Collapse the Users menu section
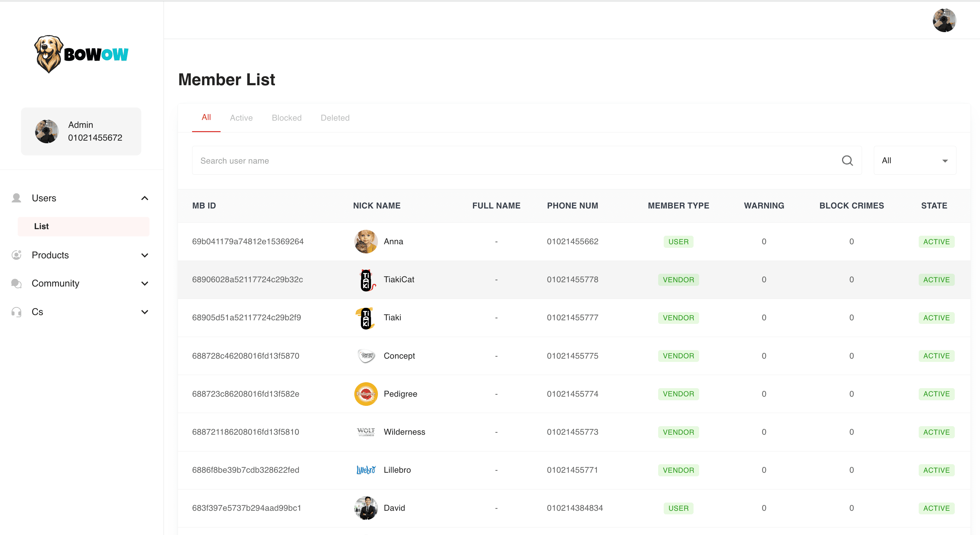This screenshot has height=535, width=980. [x=145, y=198]
